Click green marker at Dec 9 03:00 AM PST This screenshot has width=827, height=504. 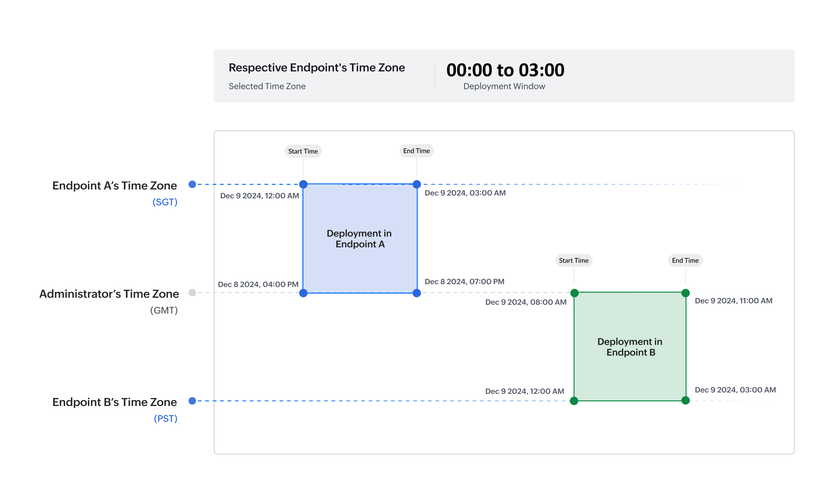(685, 400)
